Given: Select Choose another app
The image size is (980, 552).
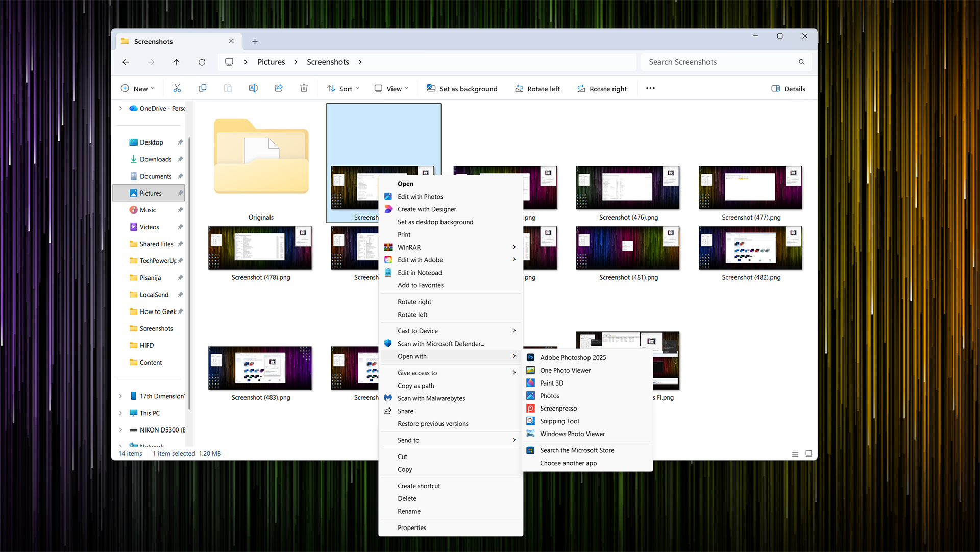Looking at the screenshot, I should coord(587,463).
